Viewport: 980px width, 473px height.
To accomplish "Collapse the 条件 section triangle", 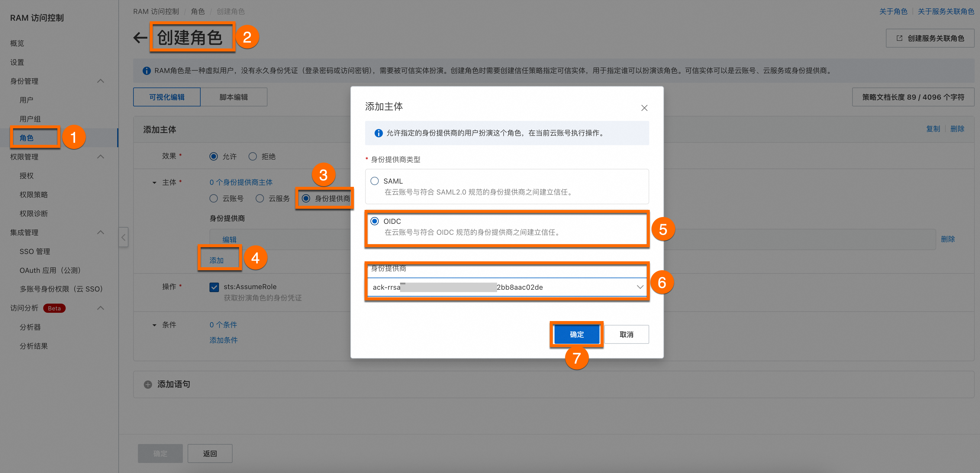I will [x=154, y=325].
